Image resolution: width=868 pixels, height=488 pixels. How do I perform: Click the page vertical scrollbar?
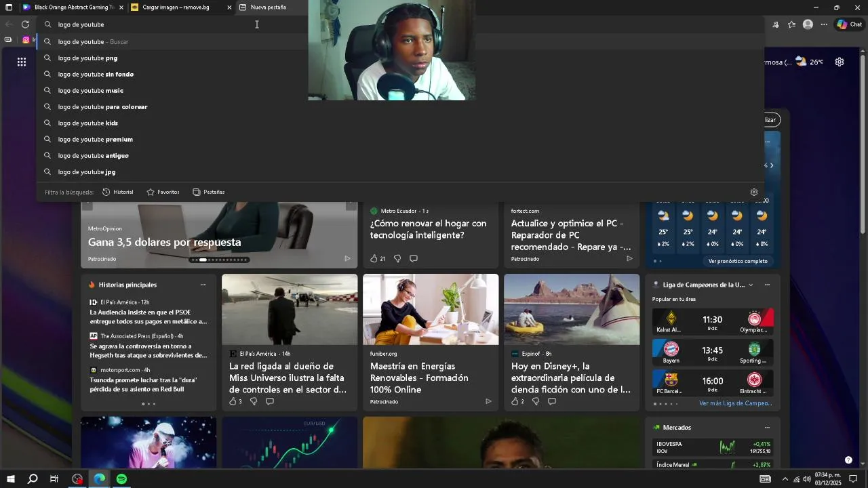point(863,258)
